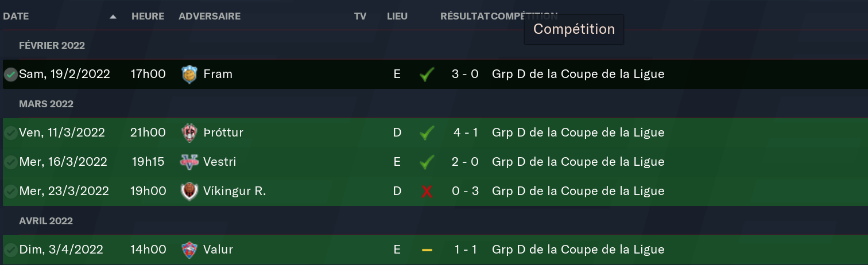The height and width of the screenshot is (265, 868).
Task: Click the Vestri club logo
Action: tap(189, 162)
